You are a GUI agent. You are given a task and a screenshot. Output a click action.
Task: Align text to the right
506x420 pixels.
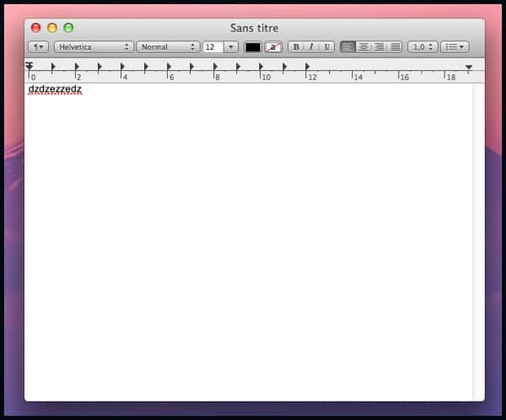coord(379,47)
